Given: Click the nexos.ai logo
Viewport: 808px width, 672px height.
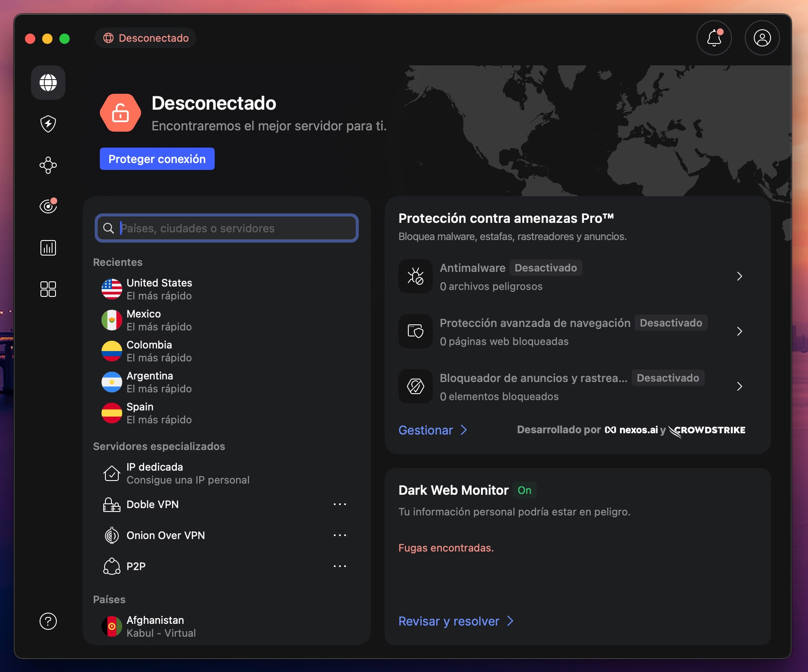Looking at the screenshot, I should (632, 430).
